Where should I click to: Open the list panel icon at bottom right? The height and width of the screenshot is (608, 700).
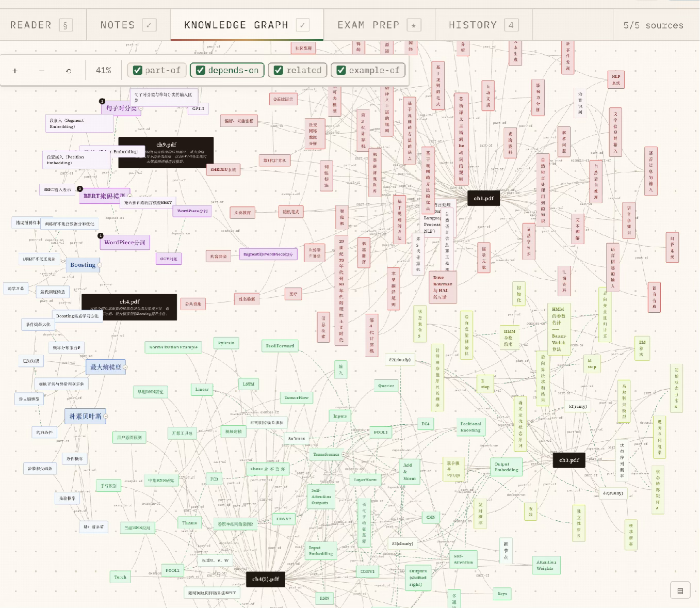pyautogui.click(x=680, y=590)
